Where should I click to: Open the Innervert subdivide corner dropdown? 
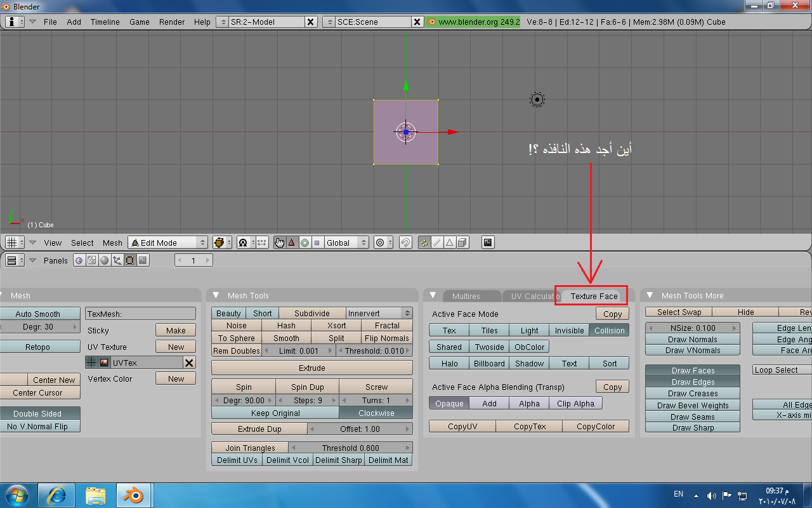pyautogui.click(x=379, y=313)
